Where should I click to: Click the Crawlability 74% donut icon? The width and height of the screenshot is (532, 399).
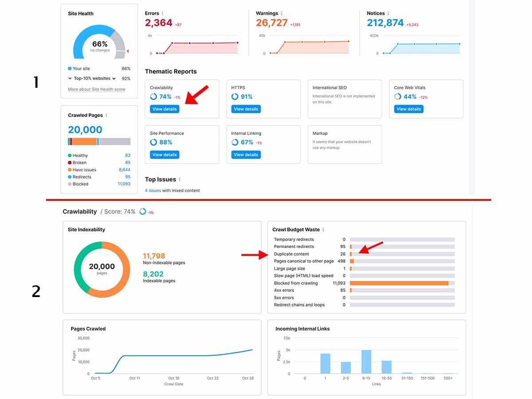click(x=153, y=97)
